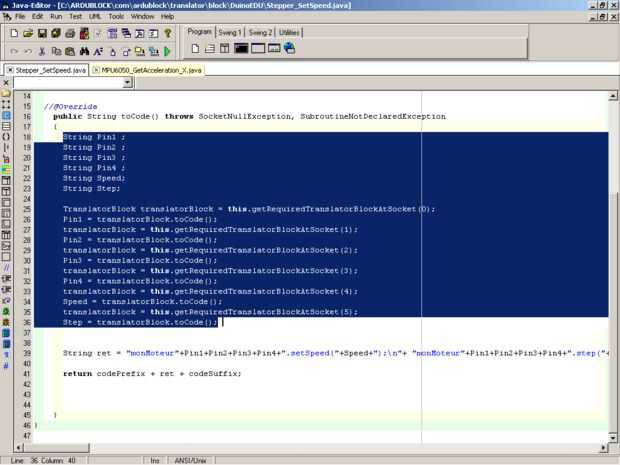The image size is (620, 465).
Task: Switch to the MPU6050_GetAcceleration_X.java tab
Action: pyautogui.click(x=148, y=70)
